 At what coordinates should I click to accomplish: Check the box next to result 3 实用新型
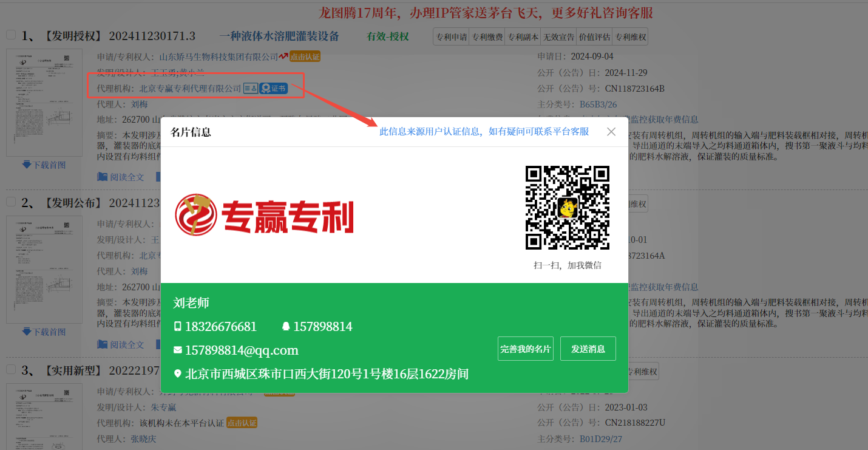click(x=11, y=370)
